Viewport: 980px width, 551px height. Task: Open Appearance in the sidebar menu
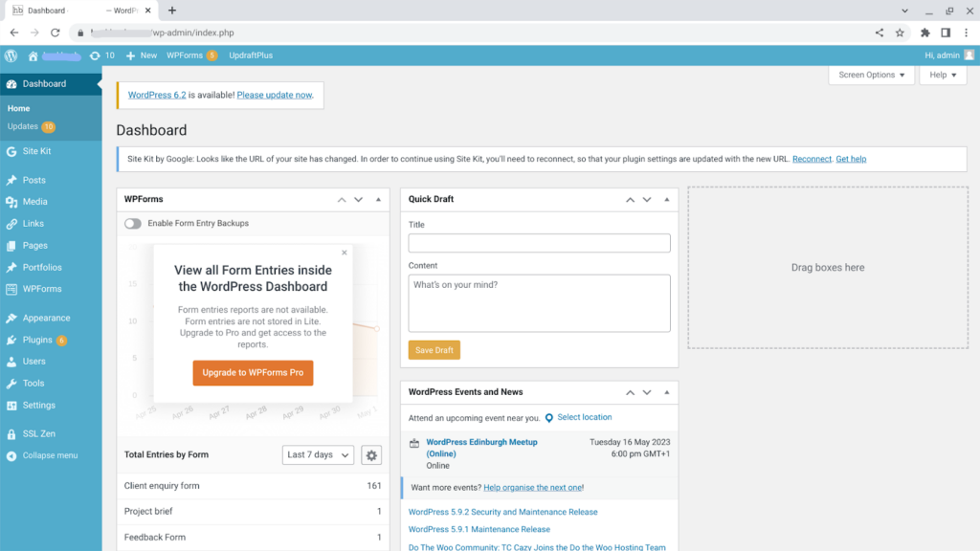point(46,318)
